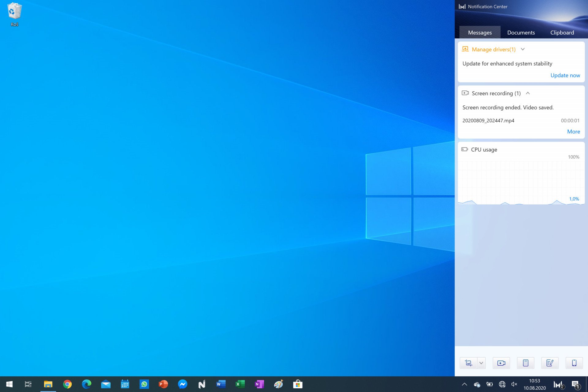Open the Windows Action Center icon
This screenshot has height=392, width=588.
point(576,384)
